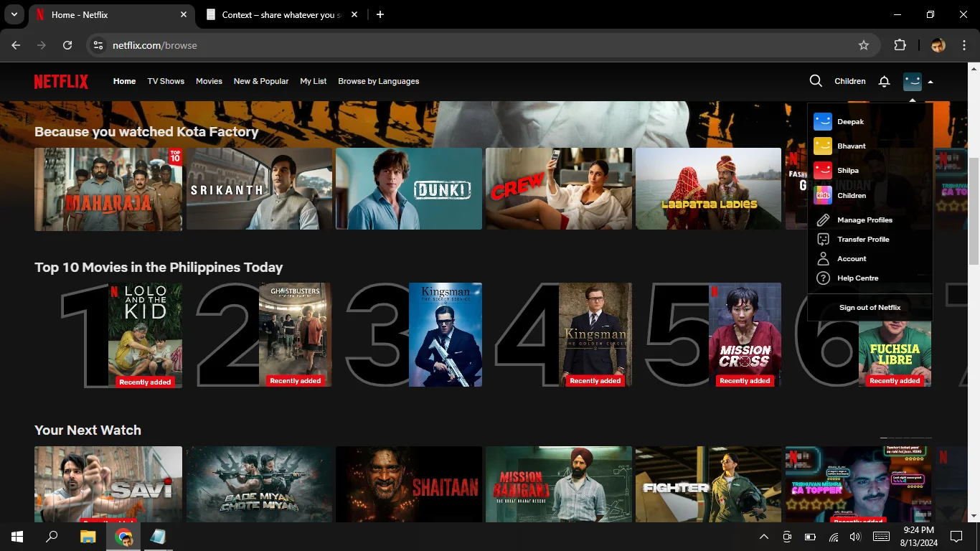Screen dimensions: 980x551
Task: Bookmark this page with star icon
Action: point(864,45)
